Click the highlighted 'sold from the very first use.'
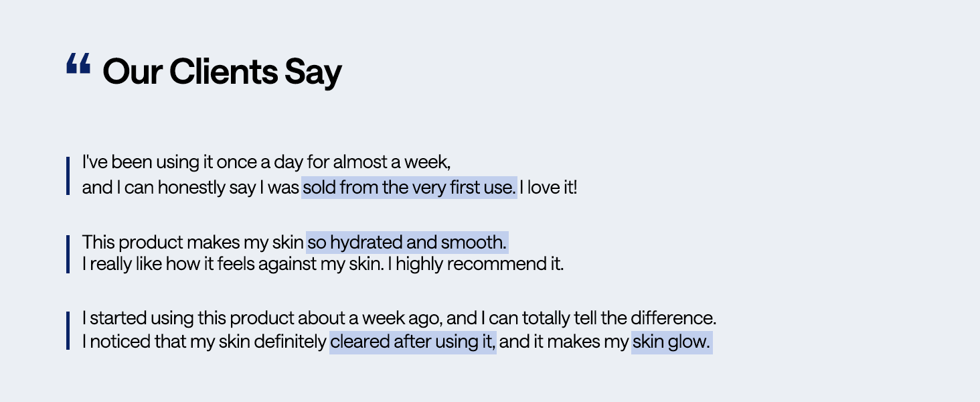 tap(409, 188)
